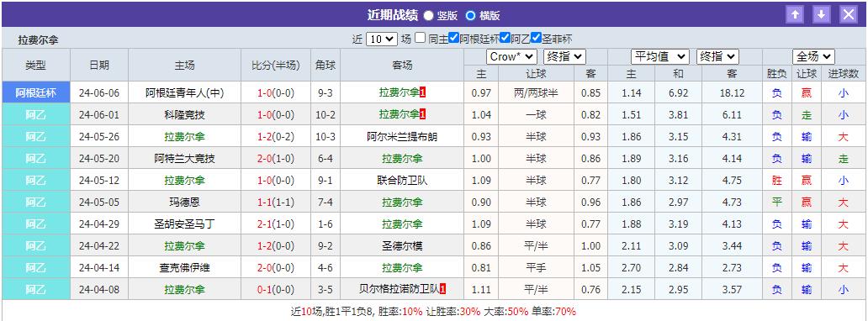Click score 0-1(0-0) on 24-04-08
Image resolution: width=868 pixels, height=321 pixels.
pyautogui.click(x=275, y=289)
